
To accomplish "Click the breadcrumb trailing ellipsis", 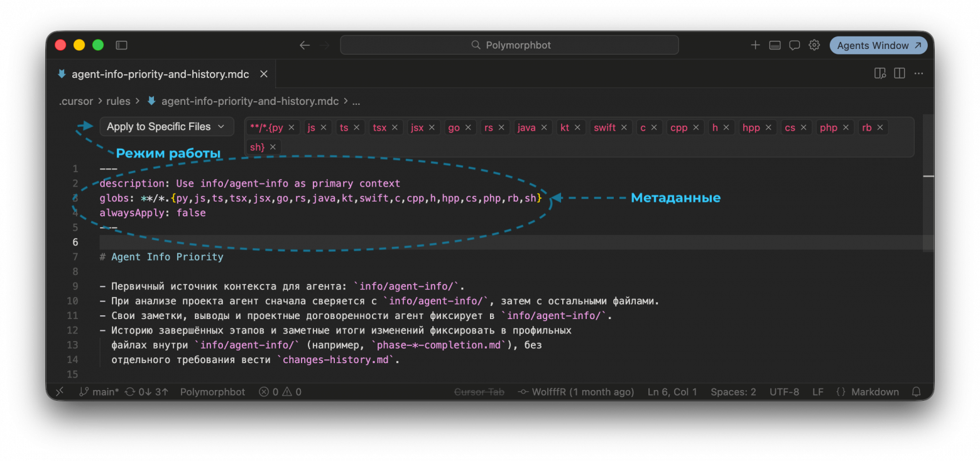I will [356, 101].
